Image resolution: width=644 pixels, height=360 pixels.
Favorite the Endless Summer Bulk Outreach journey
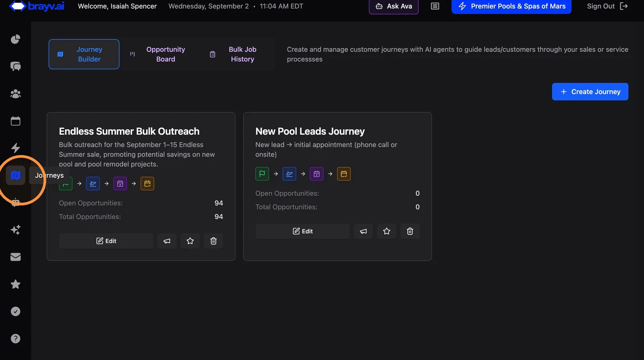click(x=190, y=241)
